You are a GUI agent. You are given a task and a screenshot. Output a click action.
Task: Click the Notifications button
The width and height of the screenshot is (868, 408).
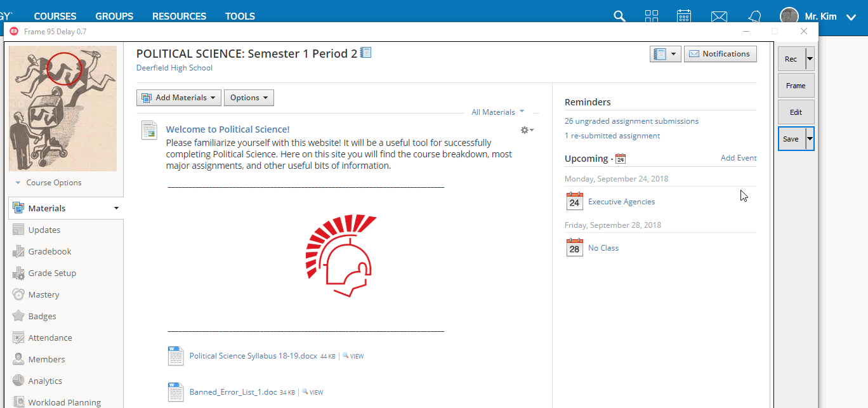tap(720, 54)
